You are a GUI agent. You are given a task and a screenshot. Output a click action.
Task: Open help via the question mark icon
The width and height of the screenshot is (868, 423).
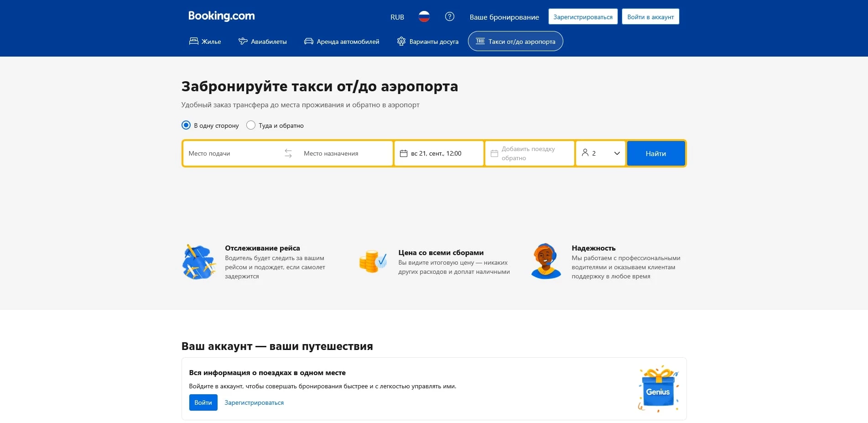pyautogui.click(x=450, y=16)
